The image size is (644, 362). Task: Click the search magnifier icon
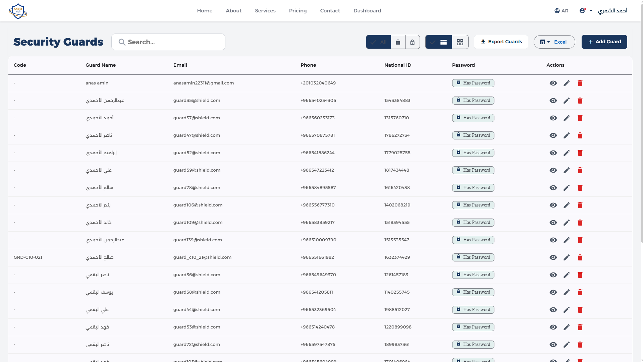122,42
